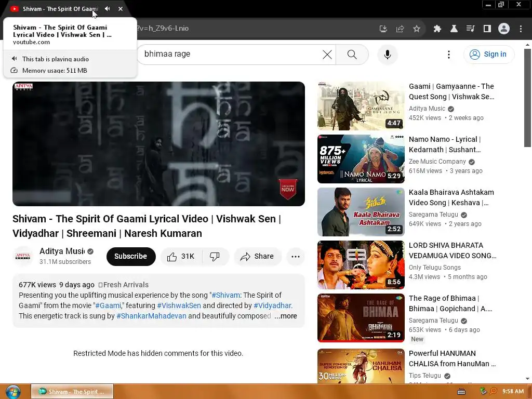Click Tips Telugu channel name
This screenshot has width=532, height=399.
425,376
